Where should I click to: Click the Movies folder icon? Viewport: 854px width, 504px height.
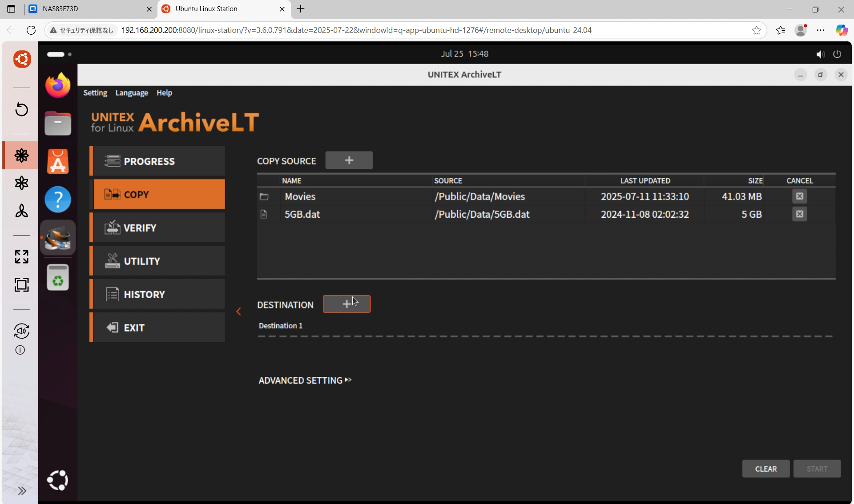point(264,196)
